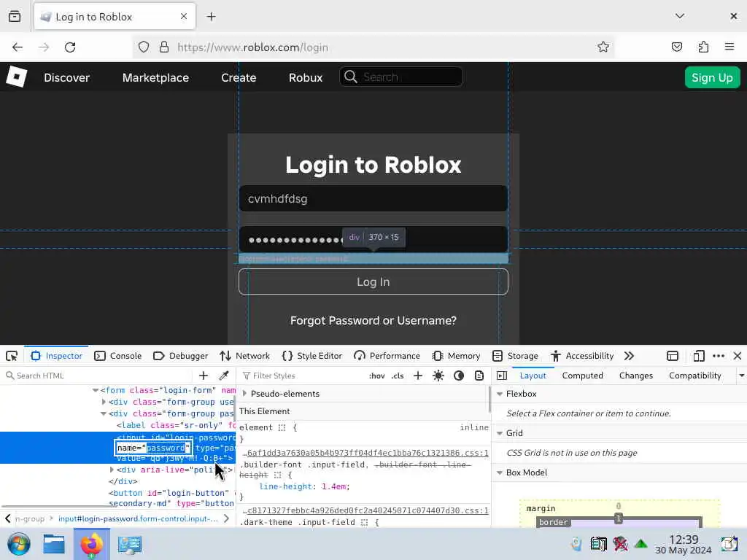Open the list all tabs chevron
This screenshot has height=560, width=747.
(680, 16)
